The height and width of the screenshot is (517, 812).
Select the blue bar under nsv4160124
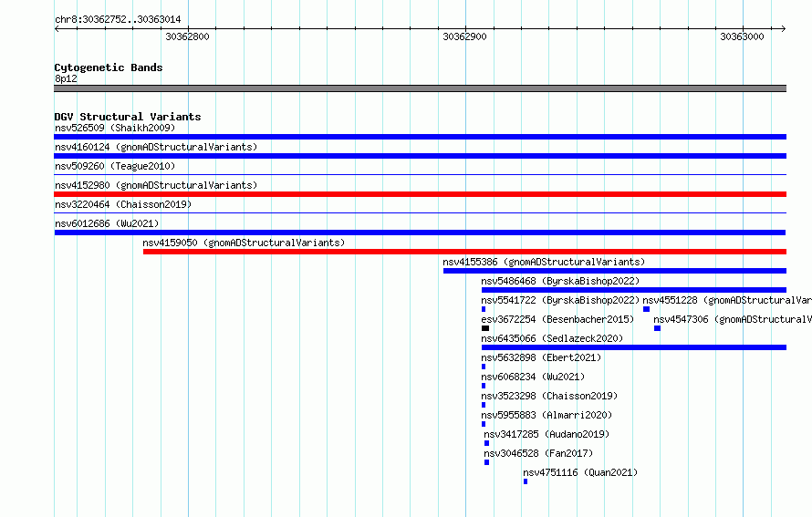(420, 156)
